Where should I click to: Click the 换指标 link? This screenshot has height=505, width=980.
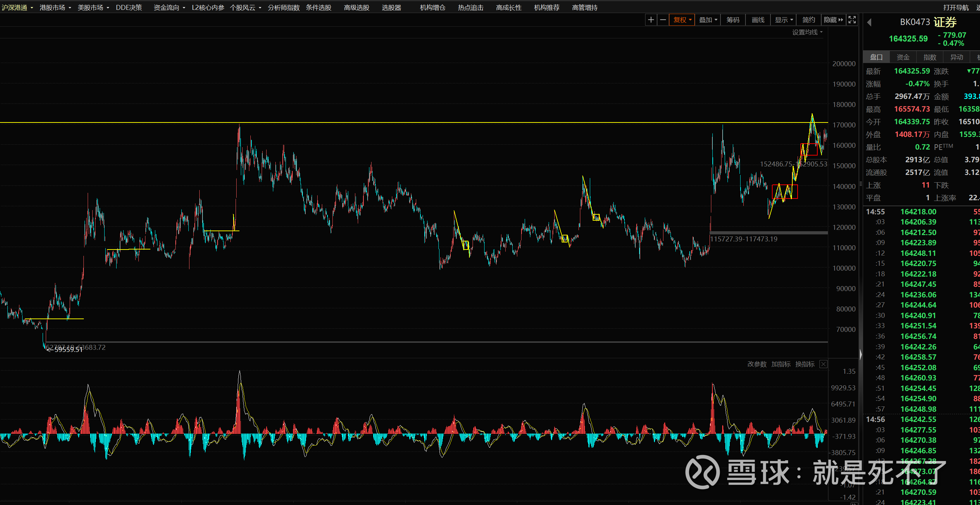click(805, 364)
